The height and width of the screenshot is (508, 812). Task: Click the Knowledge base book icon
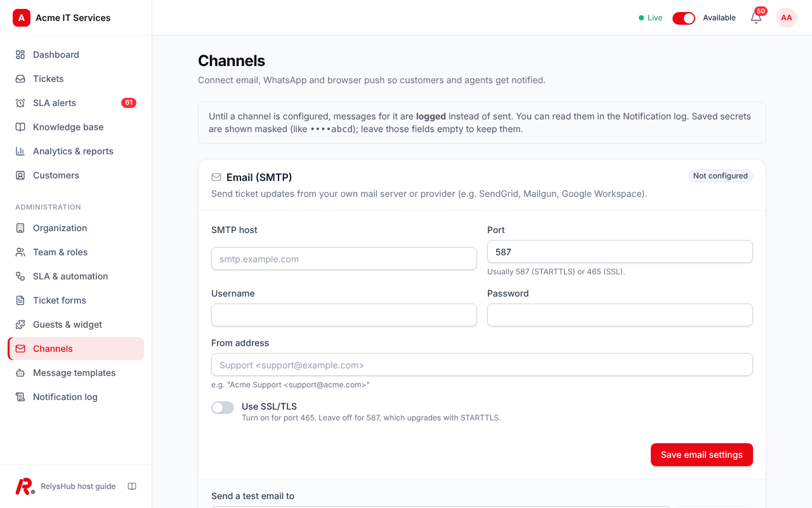20,127
